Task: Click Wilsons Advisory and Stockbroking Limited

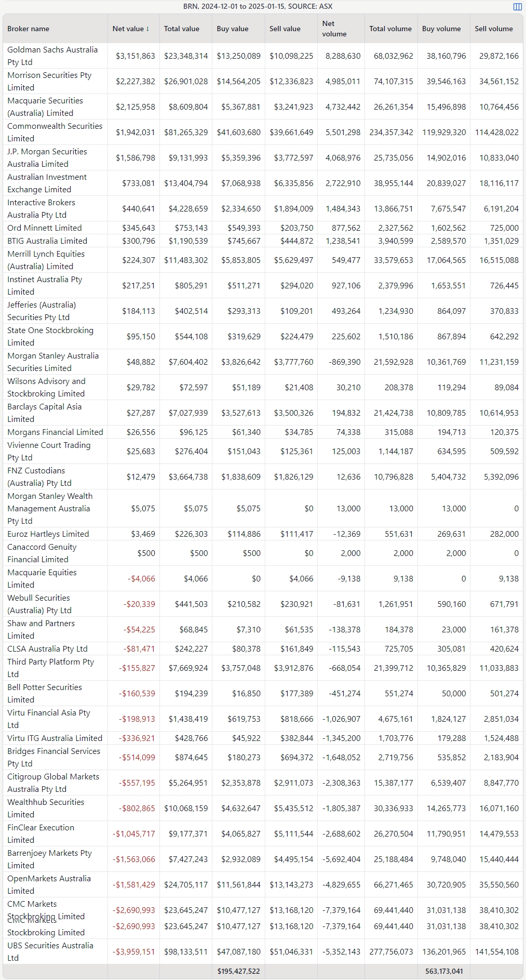Action: tap(46, 387)
